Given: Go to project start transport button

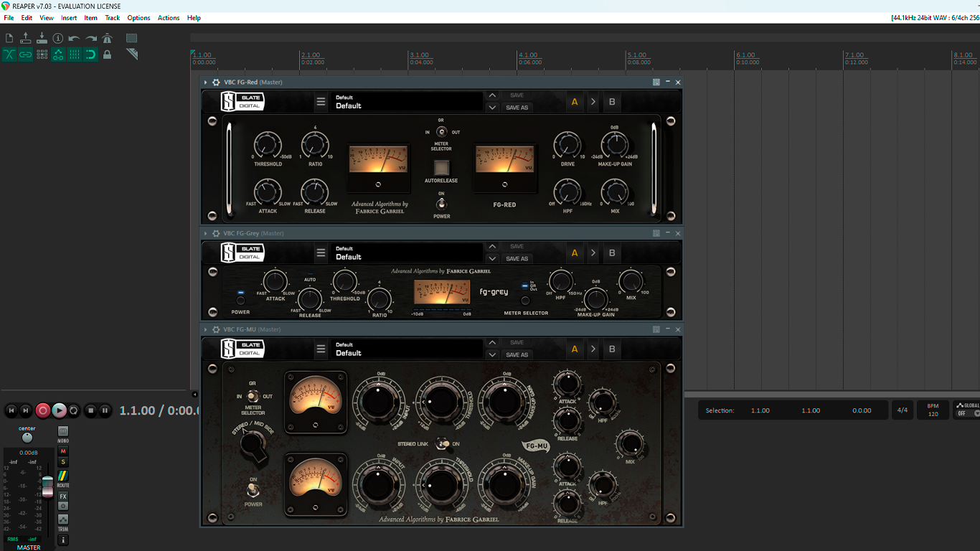Looking at the screenshot, I should 11,410.
